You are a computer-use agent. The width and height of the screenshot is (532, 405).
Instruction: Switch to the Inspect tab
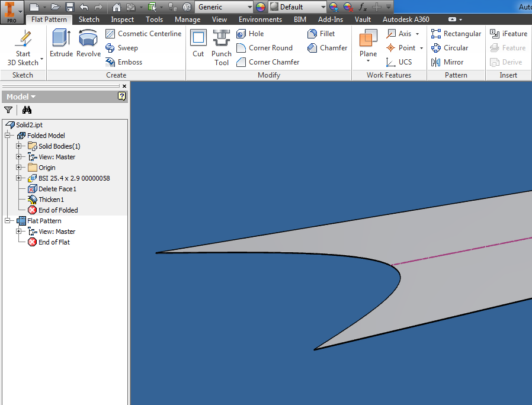[x=122, y=19]
